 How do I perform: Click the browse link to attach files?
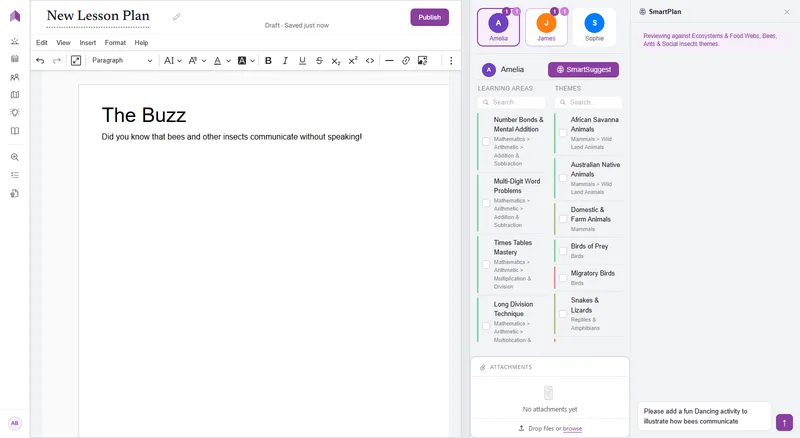click(572, 428)
